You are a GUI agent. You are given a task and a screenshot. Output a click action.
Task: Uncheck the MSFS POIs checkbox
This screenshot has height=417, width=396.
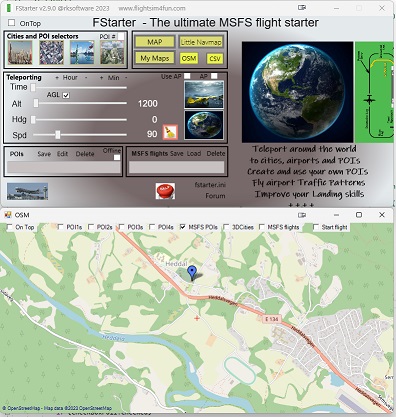182,227
